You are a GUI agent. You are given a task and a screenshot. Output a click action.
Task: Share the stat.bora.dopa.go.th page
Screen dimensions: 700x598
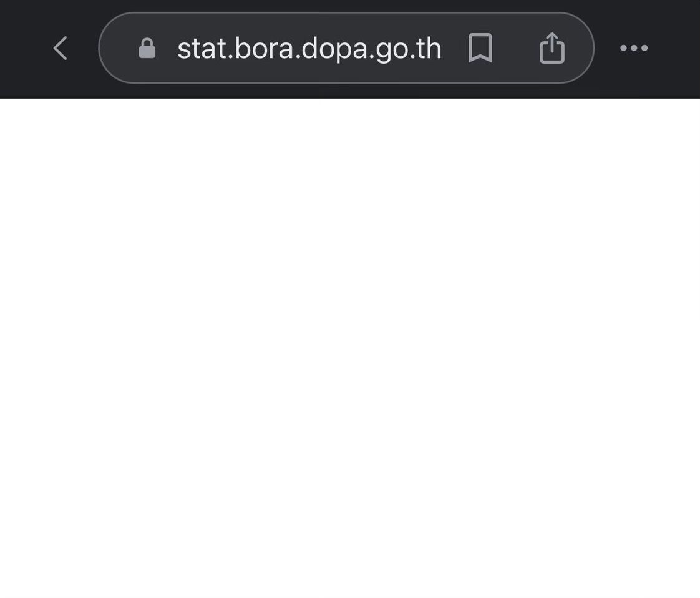552,48
